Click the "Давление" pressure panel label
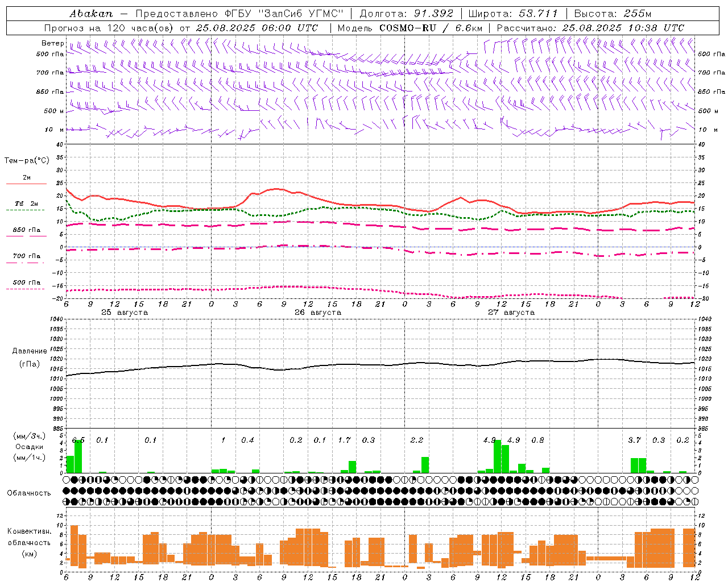This screenshot has width=728, height=582. [x=29, y=351]
